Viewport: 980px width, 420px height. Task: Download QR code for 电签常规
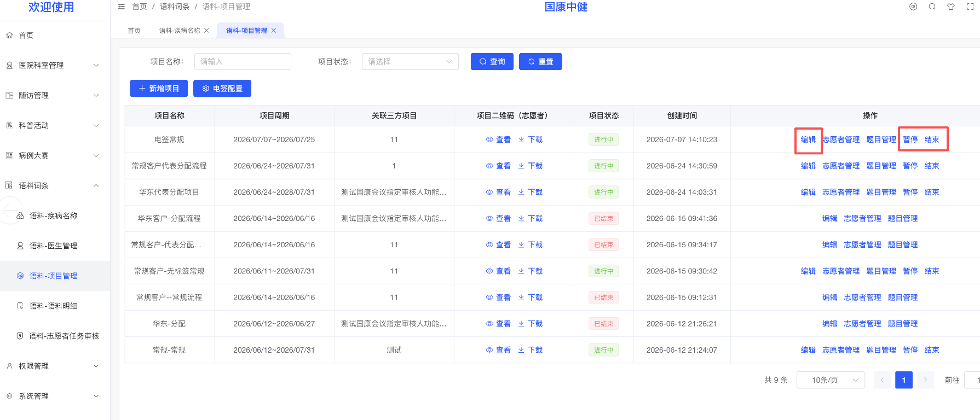(530, 139)
